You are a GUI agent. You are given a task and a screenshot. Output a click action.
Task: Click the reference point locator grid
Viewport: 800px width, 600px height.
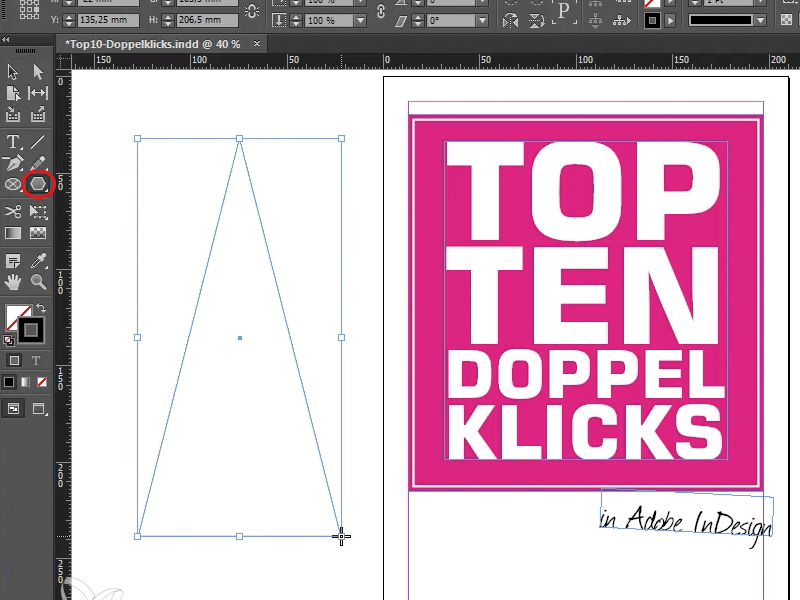(x=29, y=9)
